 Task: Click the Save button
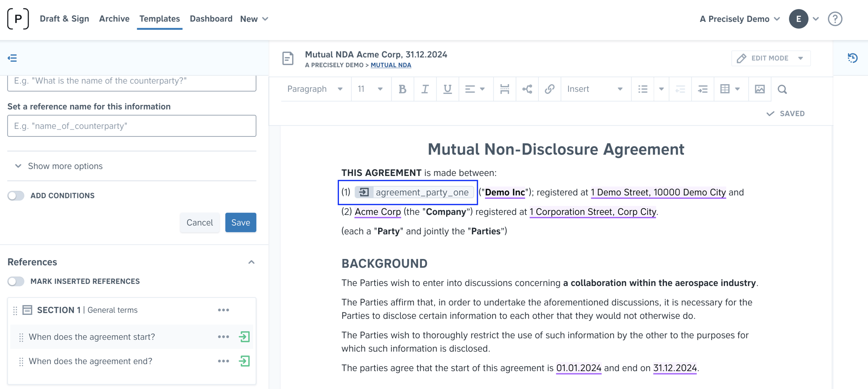coord(241,223)
